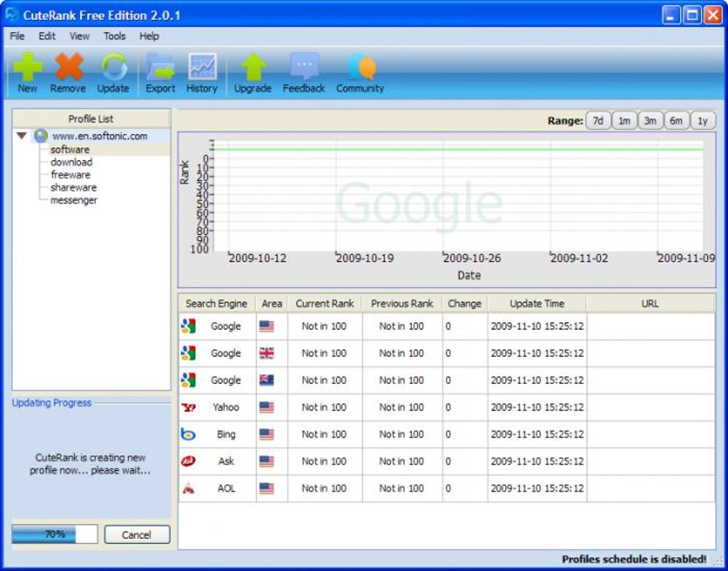Sort by Previous Rank column header
728x571 pixels.
402,303
